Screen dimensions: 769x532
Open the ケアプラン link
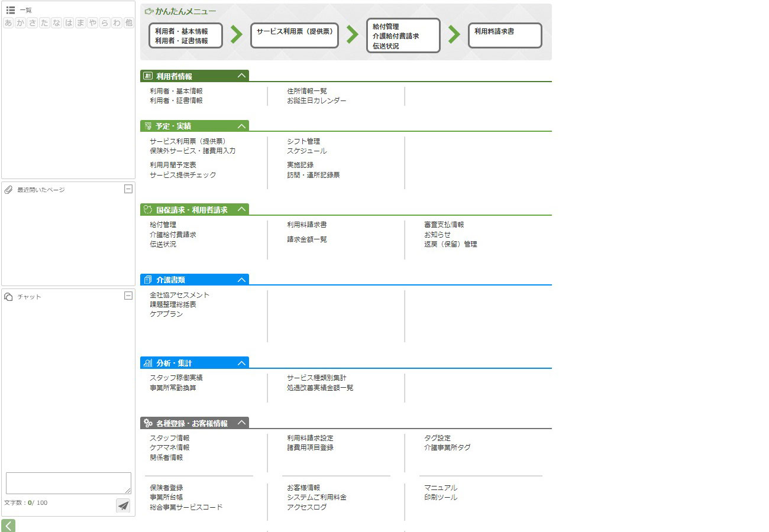166,314
